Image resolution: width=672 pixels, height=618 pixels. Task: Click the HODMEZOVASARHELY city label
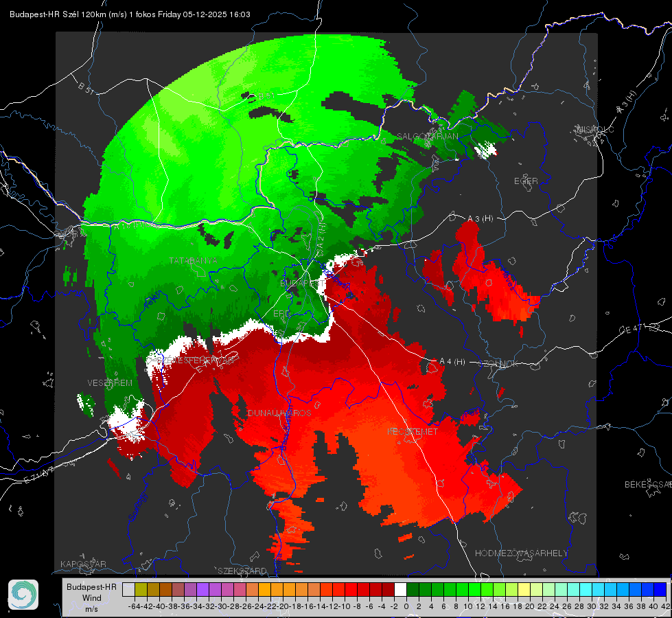pyautogui.click(x=521, y=553)
